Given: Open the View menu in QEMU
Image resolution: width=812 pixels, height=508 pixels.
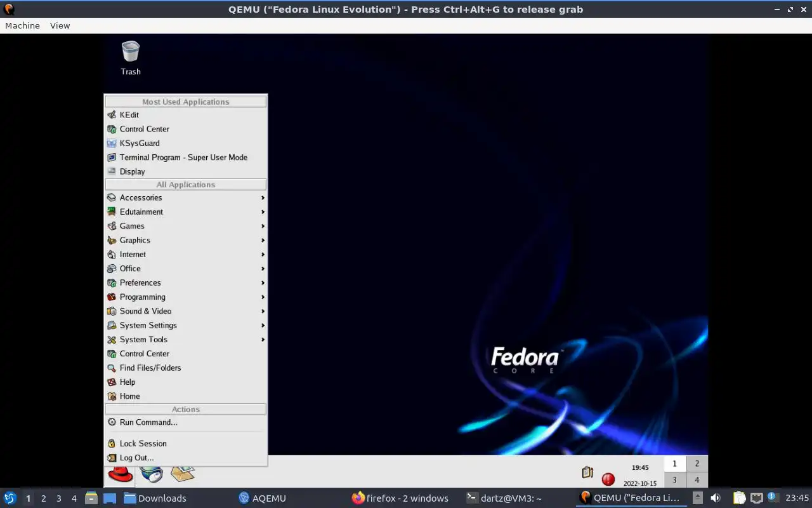Looking at the screenshot, I should tap(60, 26).
